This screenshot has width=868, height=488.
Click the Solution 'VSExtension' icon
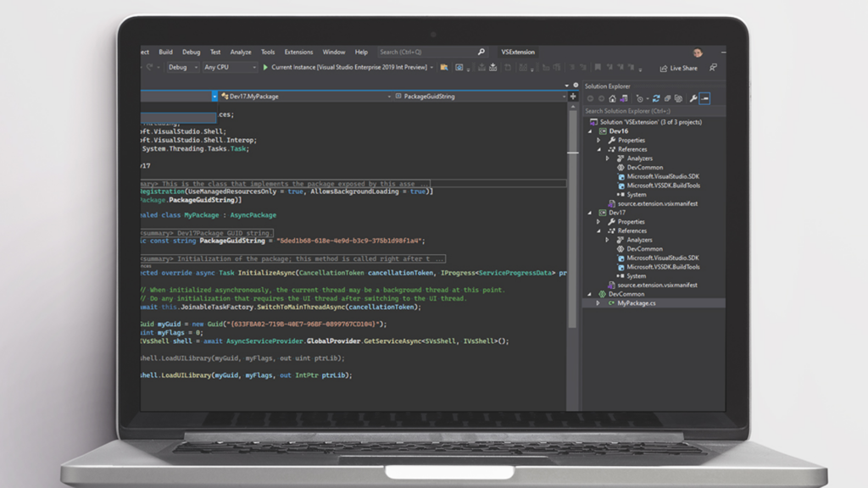(x=593, y=122)
